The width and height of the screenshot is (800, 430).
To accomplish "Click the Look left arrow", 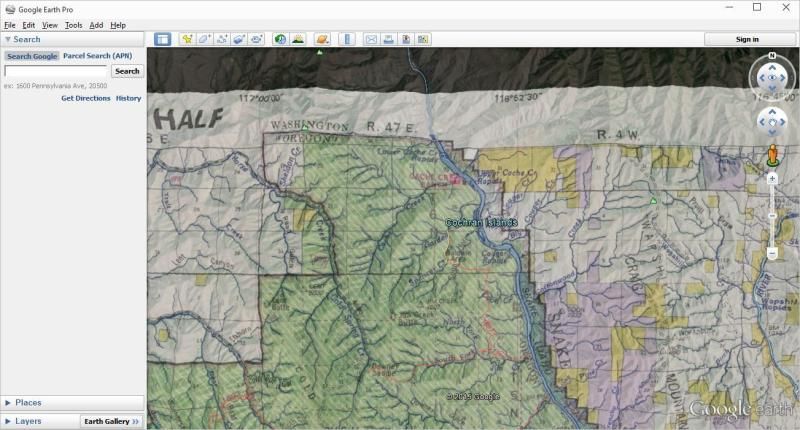I will [x=762, y=78].
